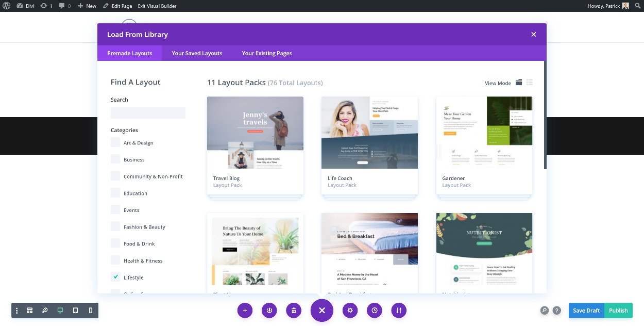Click the New content plus item

[x=87, y=6]
